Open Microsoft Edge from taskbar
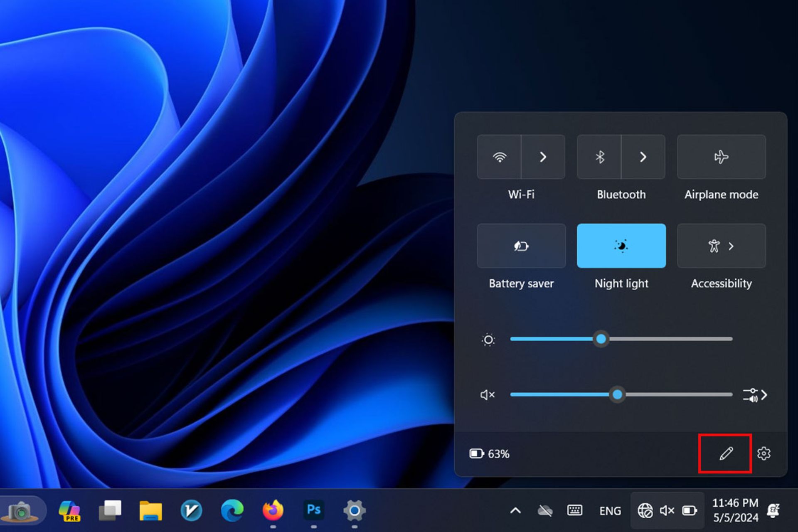The image size is (798, 532). (x=232, y=511)
